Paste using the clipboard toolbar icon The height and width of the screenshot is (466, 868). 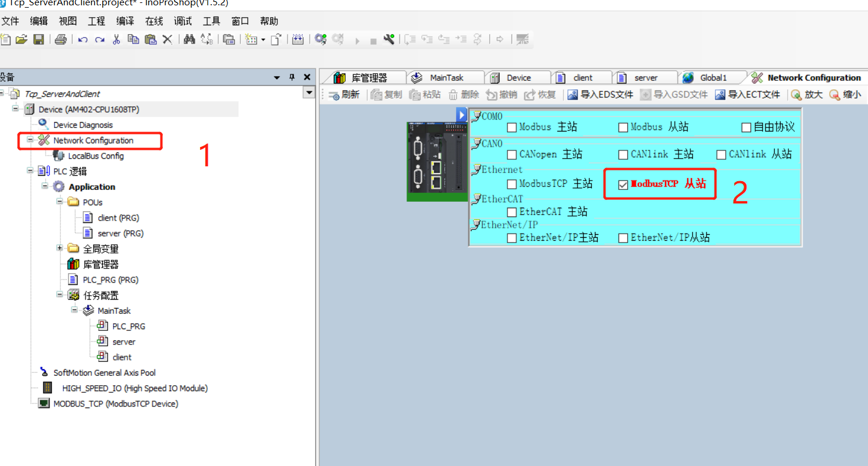tap(150, 40)
